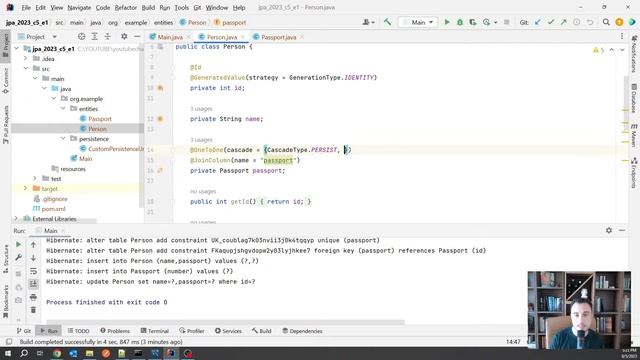Open Run panel gear settings
Image resolution: width=640 pixels, height=360 pixels.
[609, 231]
